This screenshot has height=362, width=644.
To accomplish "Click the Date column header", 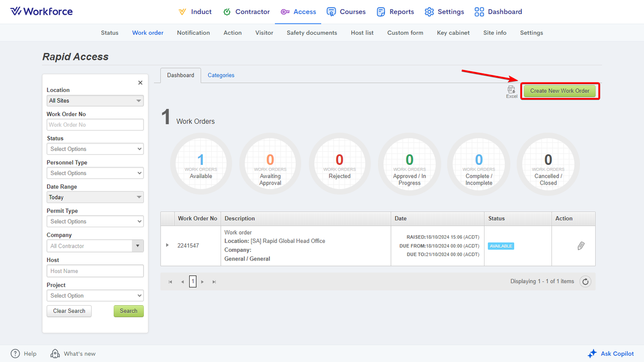I will 438,219.
